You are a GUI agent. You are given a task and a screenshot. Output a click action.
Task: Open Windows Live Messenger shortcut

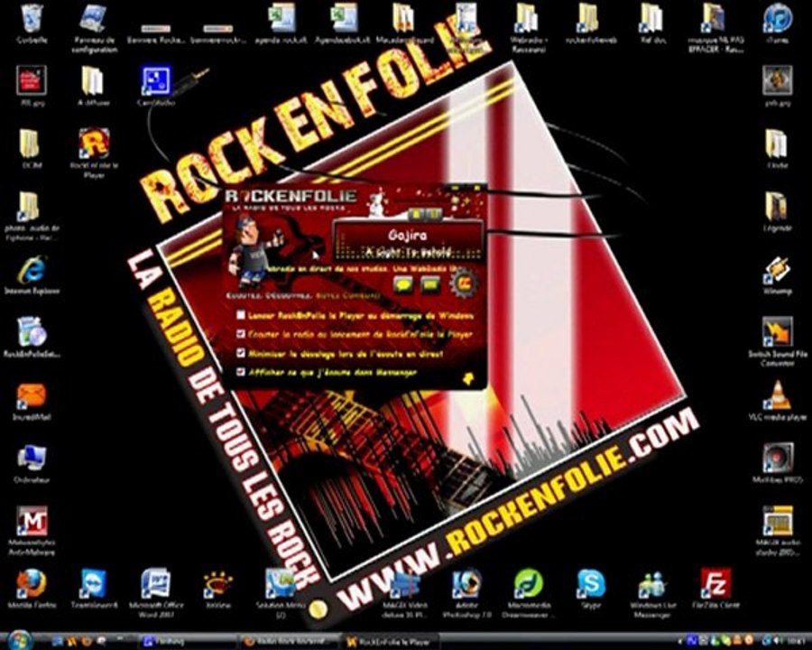pos(653,593)
